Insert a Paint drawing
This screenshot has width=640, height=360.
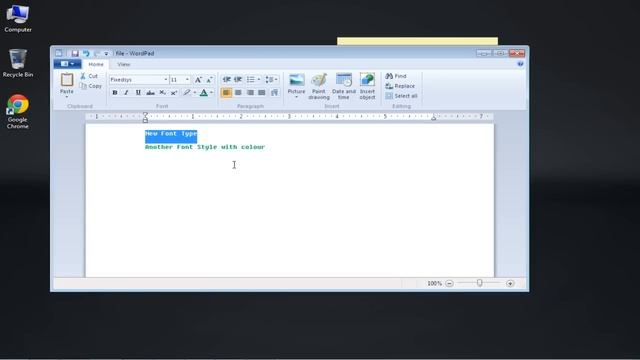point(319,86)
